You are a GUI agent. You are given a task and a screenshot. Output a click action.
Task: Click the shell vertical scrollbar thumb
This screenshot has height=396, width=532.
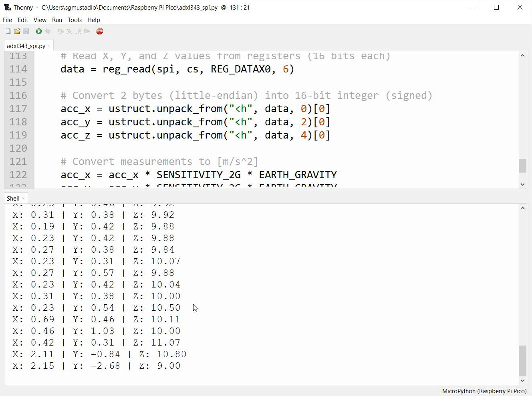(522, 361)
